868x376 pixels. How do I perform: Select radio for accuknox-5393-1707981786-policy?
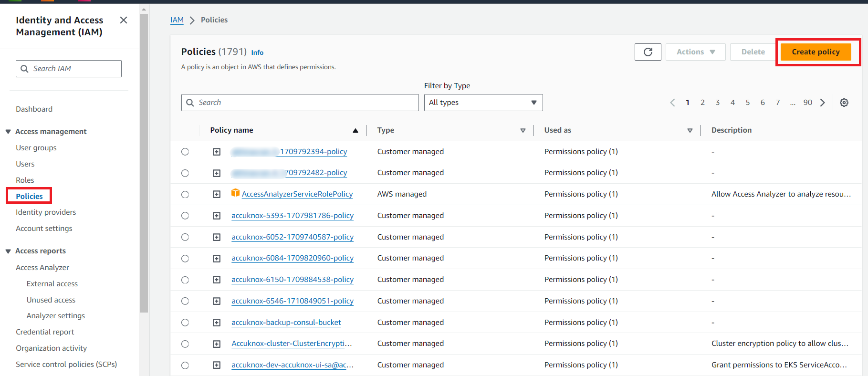click(185, 216)
